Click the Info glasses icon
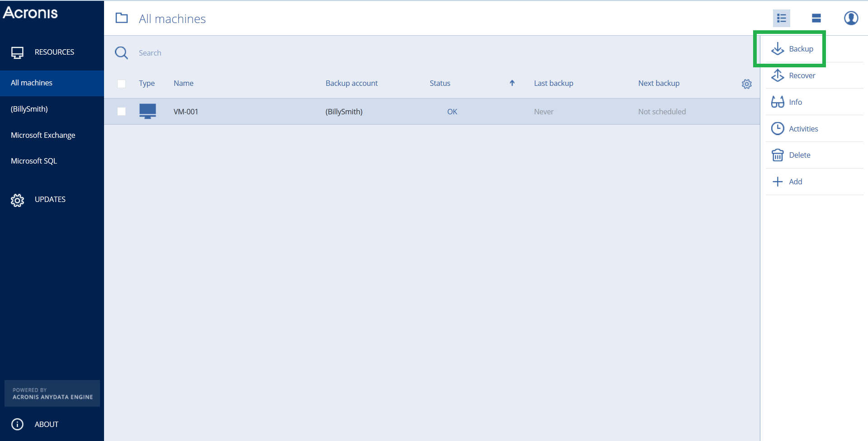Viewport: 868px width, 441px height. tap(778, 102)
